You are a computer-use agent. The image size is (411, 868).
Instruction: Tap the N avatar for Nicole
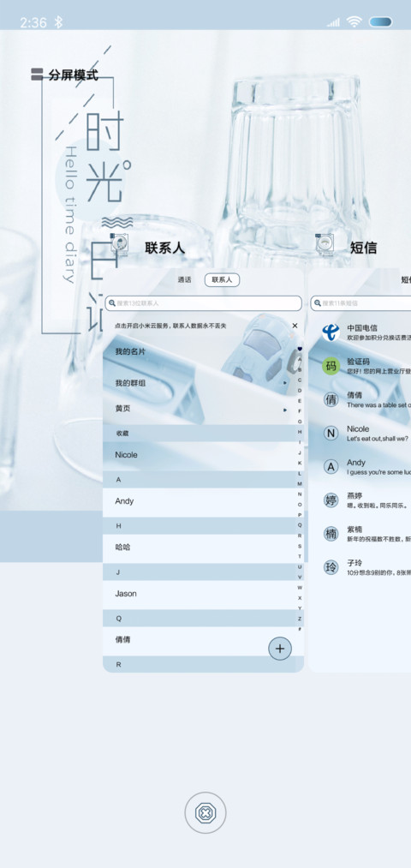331,434
